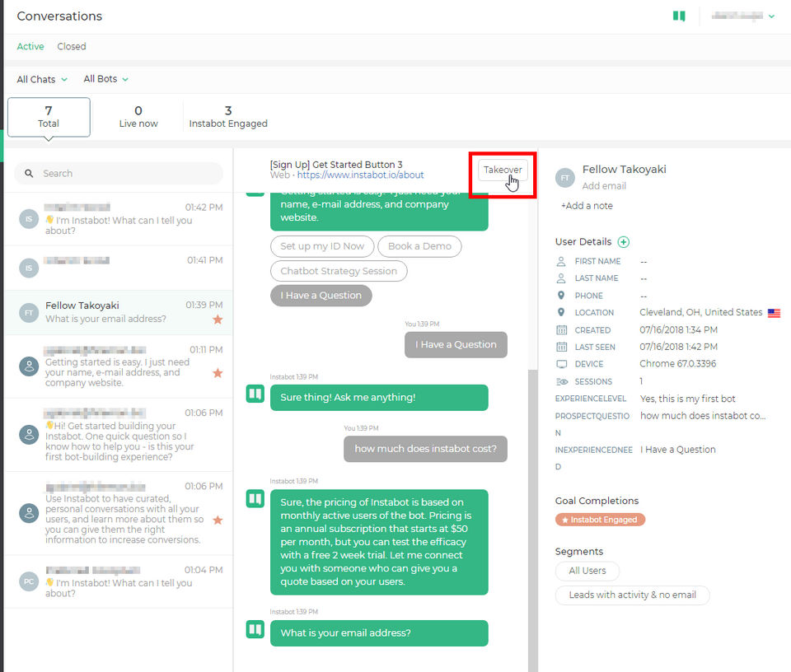Expand the All Chats filter dropdown
The image size is (791, 672).
42,79
